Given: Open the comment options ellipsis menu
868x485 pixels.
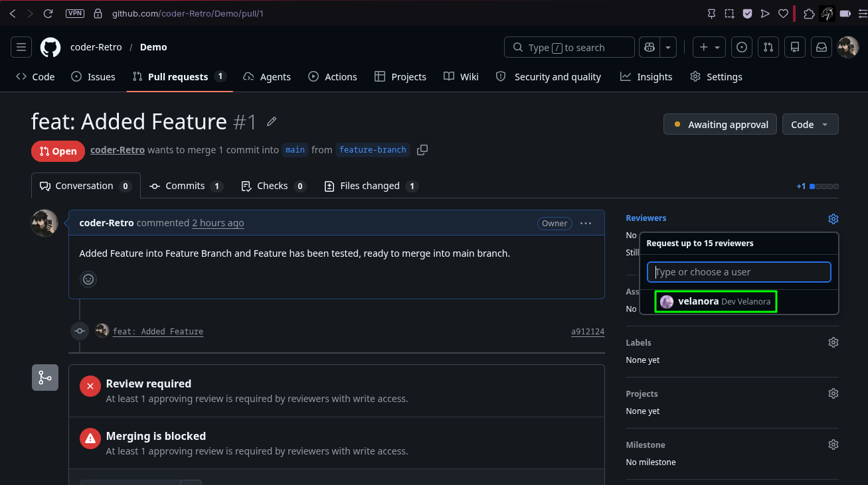Looking at the screenshot, I should (586, 224).
